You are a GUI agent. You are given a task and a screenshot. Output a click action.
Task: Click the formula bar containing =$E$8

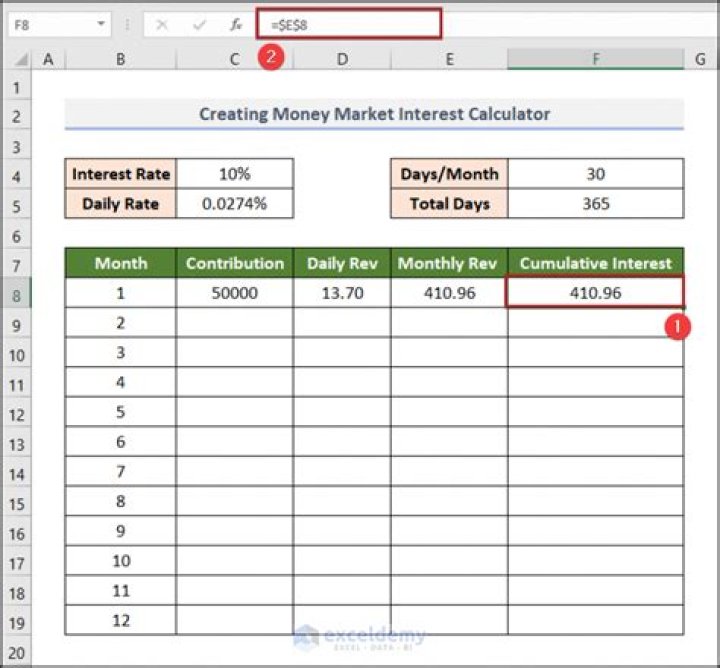click(348, 24)
